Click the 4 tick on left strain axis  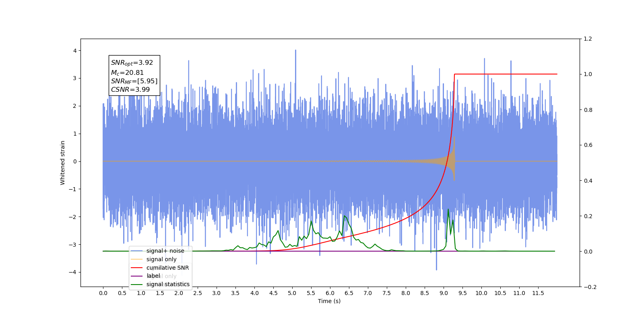75,51
